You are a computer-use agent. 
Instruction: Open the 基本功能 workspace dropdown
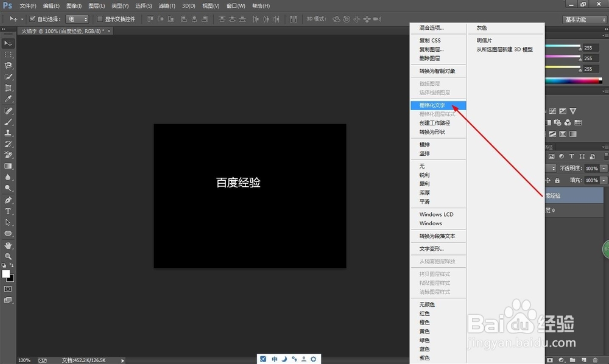coord(585,19)
